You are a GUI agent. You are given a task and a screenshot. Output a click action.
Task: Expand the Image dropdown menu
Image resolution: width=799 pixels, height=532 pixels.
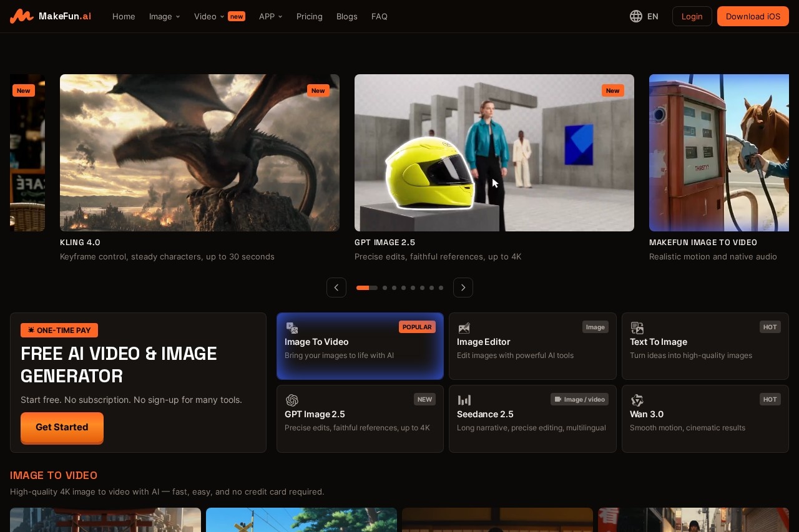164,16
